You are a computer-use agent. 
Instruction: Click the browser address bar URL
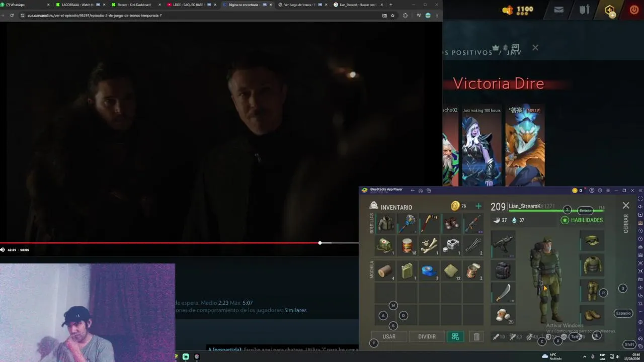pyautogui.click(x=95, y=16)
